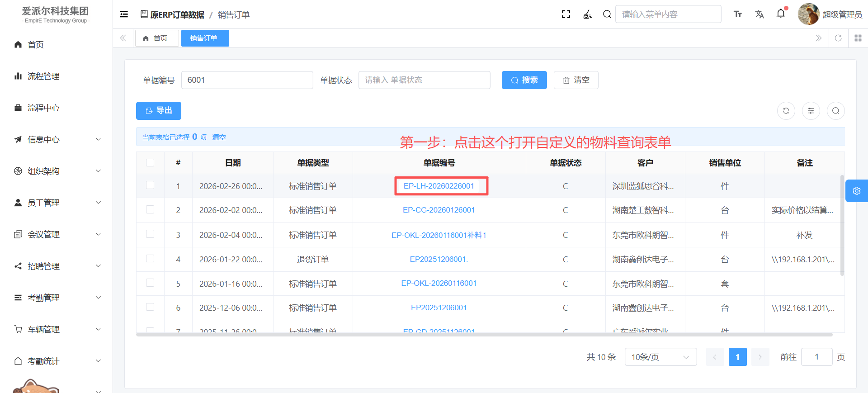Check the row for EP-LH-20260226001
Screen dimensions: 868x393
(x=150, y=185)
